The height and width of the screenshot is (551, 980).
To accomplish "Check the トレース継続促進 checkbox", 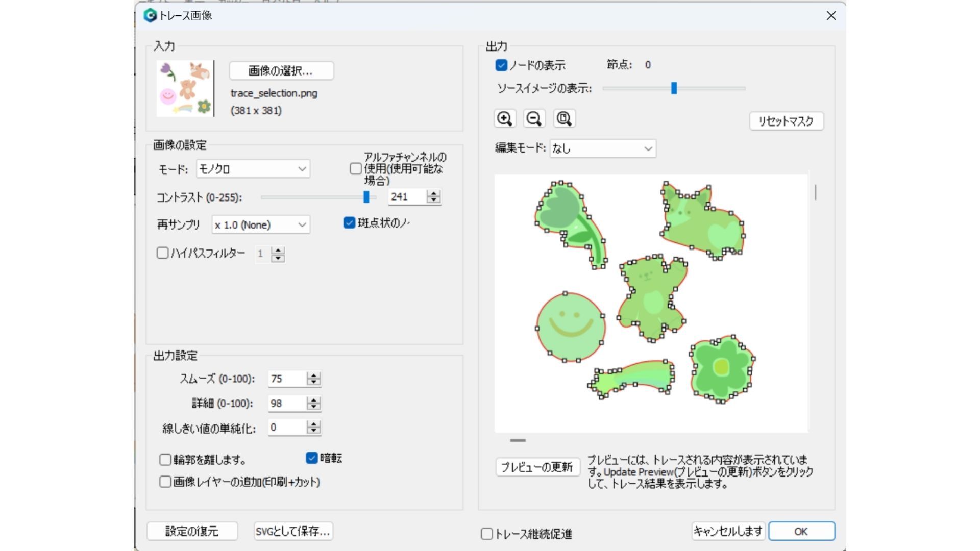I will pyautogui.click(x=486, y=534).
